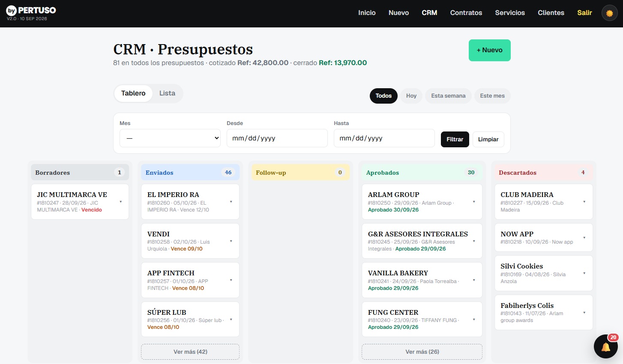Expand the G&R ASESORES INTEGRALES card arrow
Image resolution: width=623 pixels, height=364 pixels.
coord(474,241)
